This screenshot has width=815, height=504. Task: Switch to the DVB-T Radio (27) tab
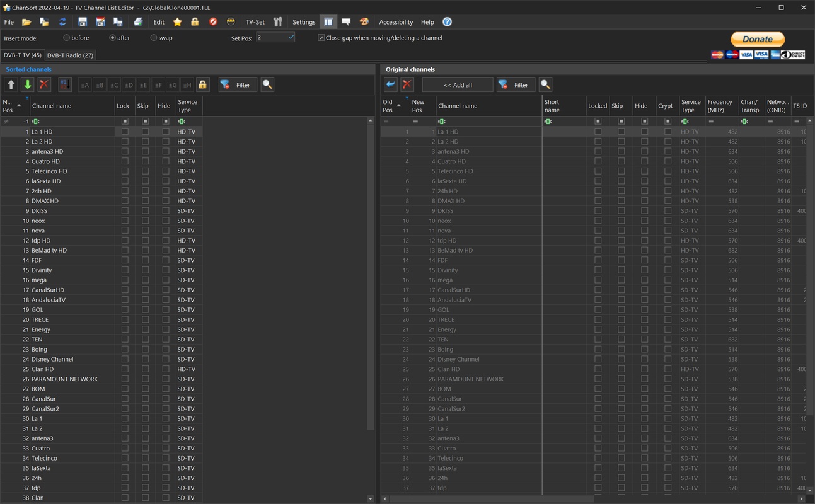coord(70,55)
